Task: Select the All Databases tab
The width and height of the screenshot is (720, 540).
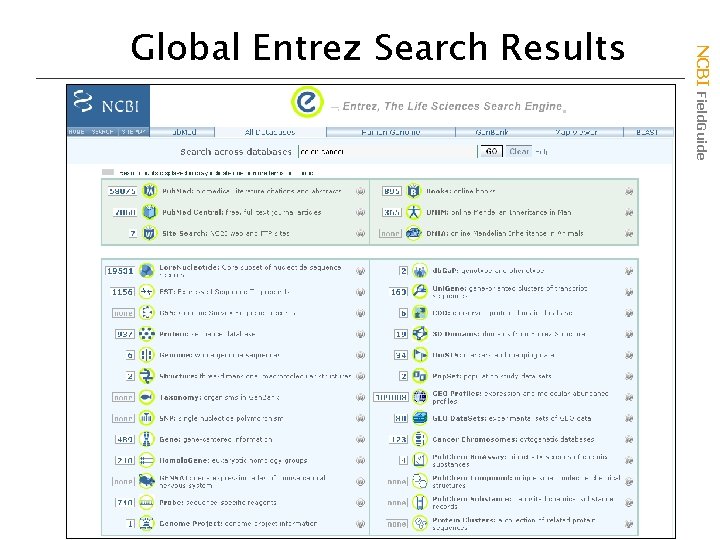Action: 270,132
